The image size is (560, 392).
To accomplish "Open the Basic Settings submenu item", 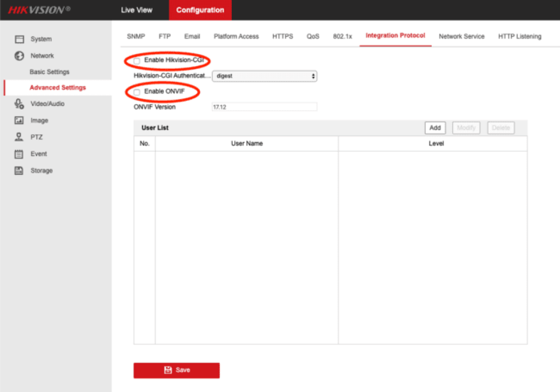I will tap(50, 72).
